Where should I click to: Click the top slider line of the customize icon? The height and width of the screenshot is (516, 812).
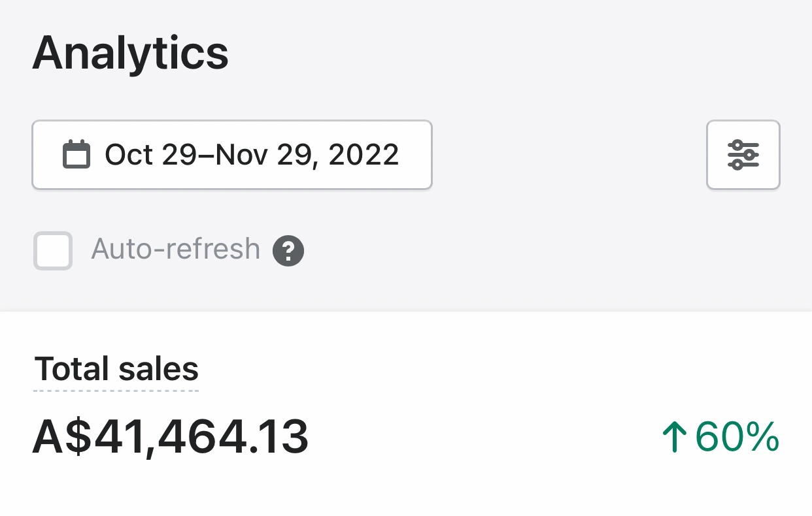(743, 145)
